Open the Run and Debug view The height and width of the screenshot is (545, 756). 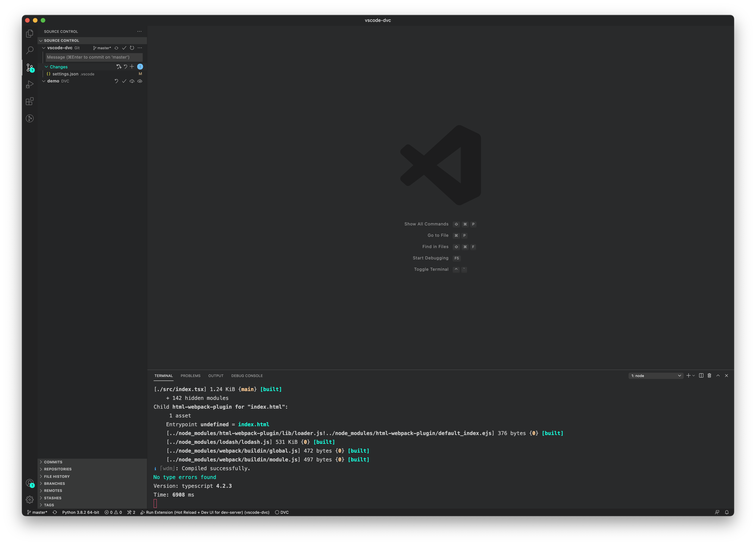(x=30, y=84)
